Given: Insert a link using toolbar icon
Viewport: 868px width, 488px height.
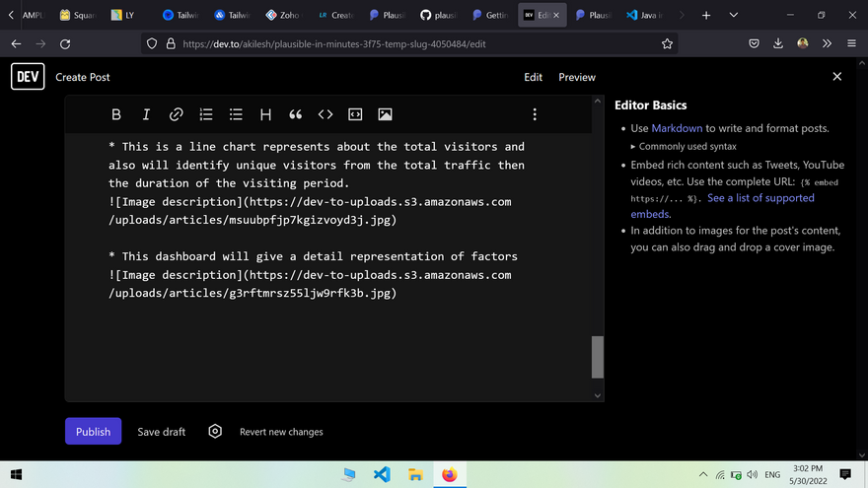Looking at the screenshot, I should point(176,114).
